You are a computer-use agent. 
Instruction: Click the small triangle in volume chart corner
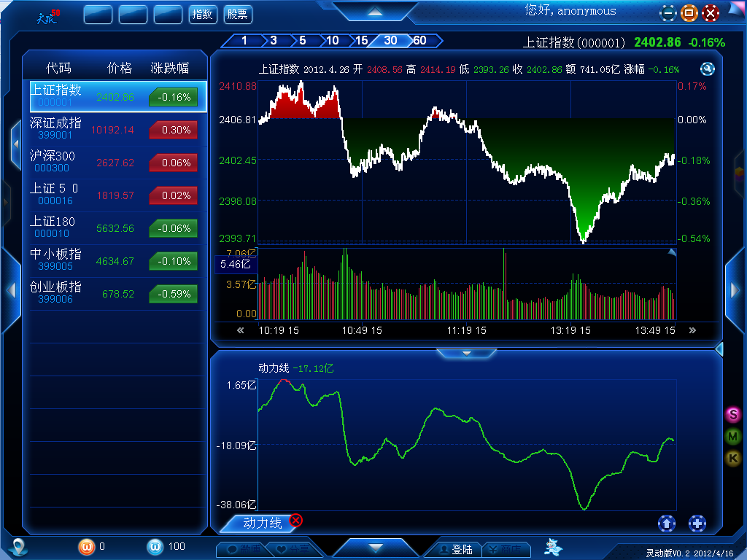[x=672, y=252]
